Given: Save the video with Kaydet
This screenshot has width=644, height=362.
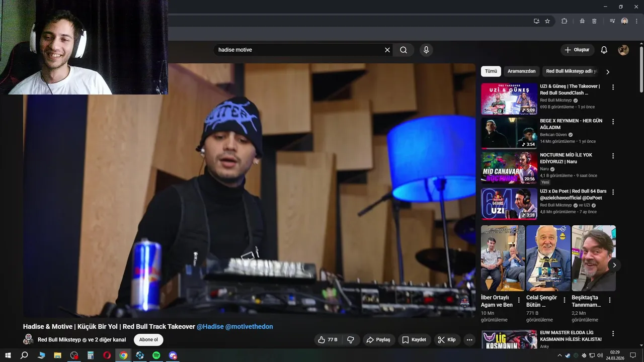Looking at the screenshot, I should click(x=414, y=340).
